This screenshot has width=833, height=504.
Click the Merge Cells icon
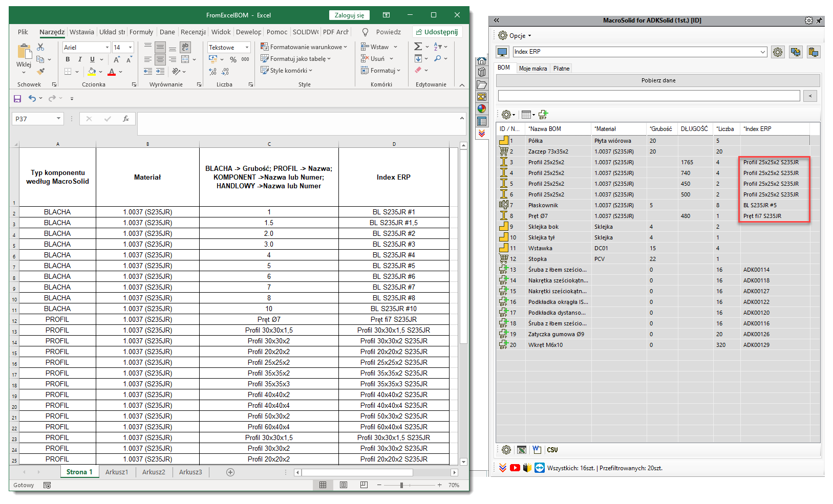click(185, 59)
